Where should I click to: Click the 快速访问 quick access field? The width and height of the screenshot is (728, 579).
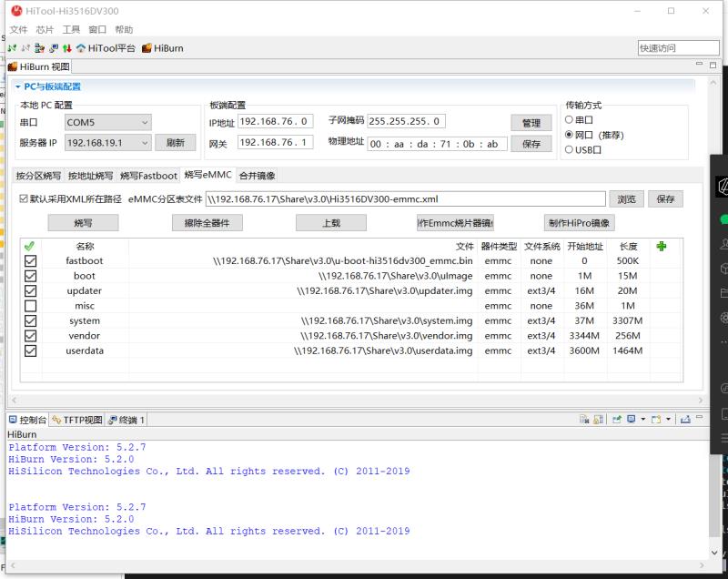tap(678, 48)
